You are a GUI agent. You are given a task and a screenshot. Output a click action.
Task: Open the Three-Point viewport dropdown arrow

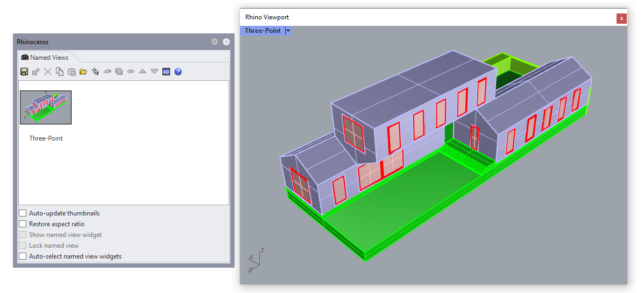288,31
